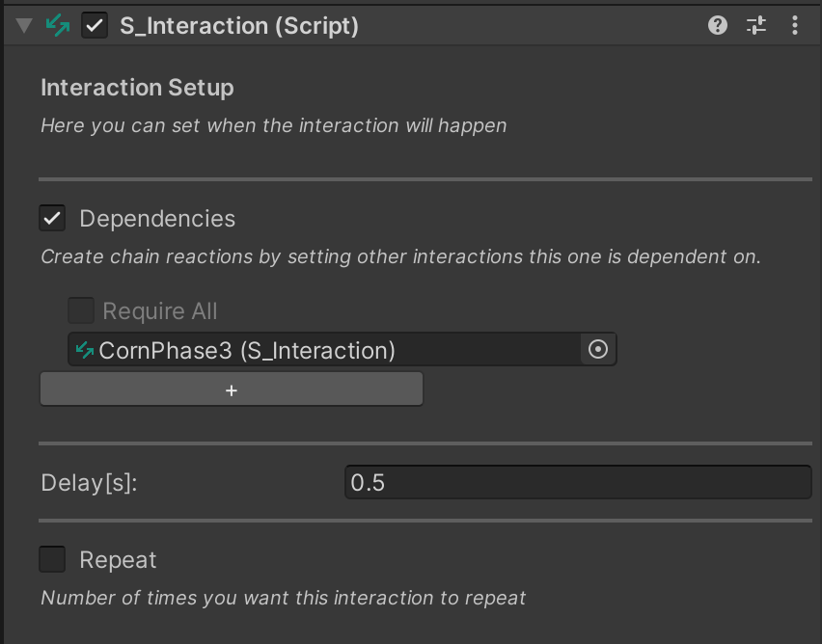Click the Delay[s] property label
The height and width of the screenshot is (644, 822).
pos(89,483)
